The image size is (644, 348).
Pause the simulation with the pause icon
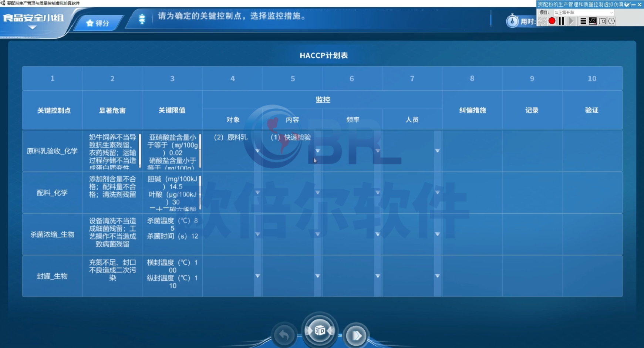pos(562,21)
